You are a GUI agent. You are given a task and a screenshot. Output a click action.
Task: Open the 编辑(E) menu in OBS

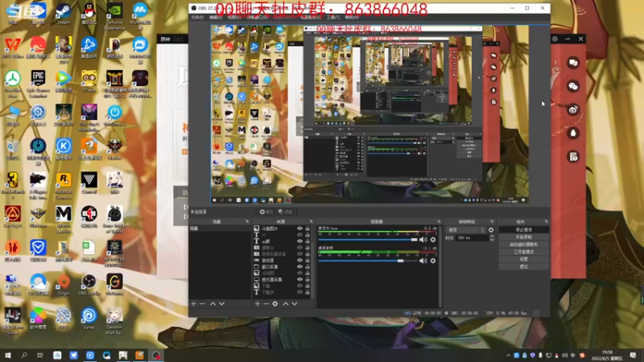(x=216, y=17)
